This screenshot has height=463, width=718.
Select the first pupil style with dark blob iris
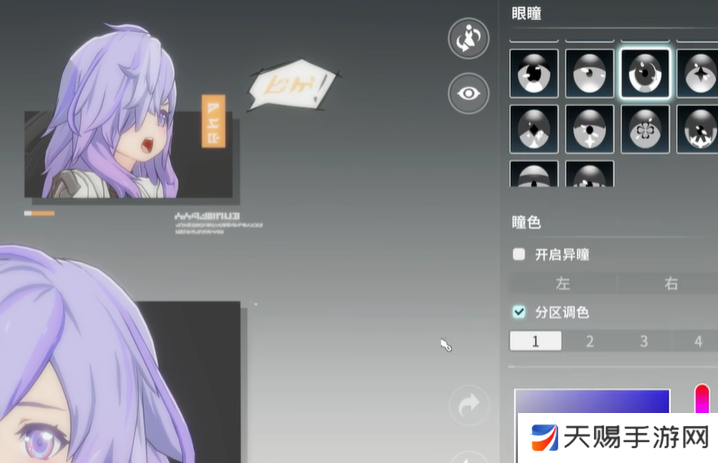(534, 74)
